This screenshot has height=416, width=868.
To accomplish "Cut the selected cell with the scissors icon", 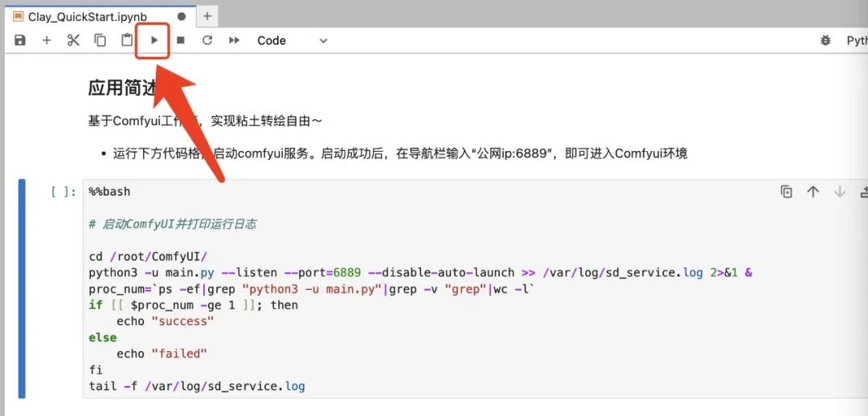I will tap(73, 40).
